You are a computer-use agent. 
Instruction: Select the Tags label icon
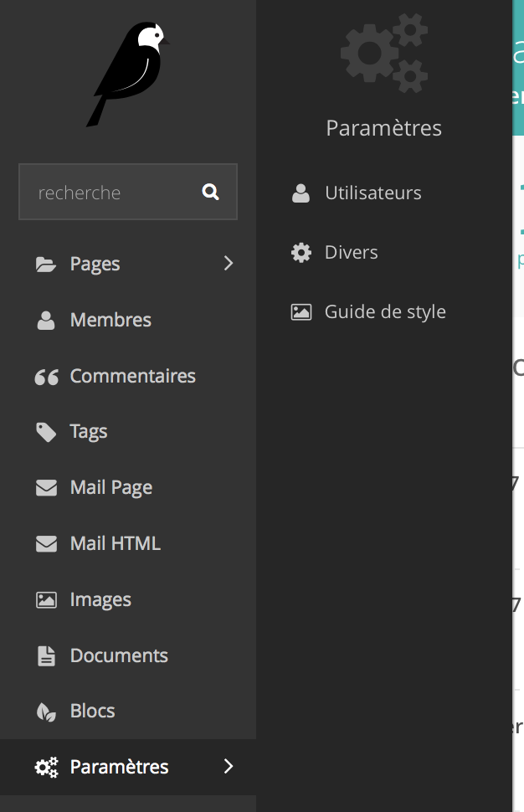pos(47,431)
